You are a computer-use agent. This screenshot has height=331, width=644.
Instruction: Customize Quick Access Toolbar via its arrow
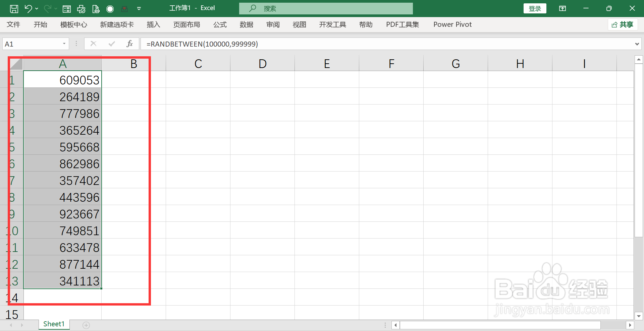139,8
